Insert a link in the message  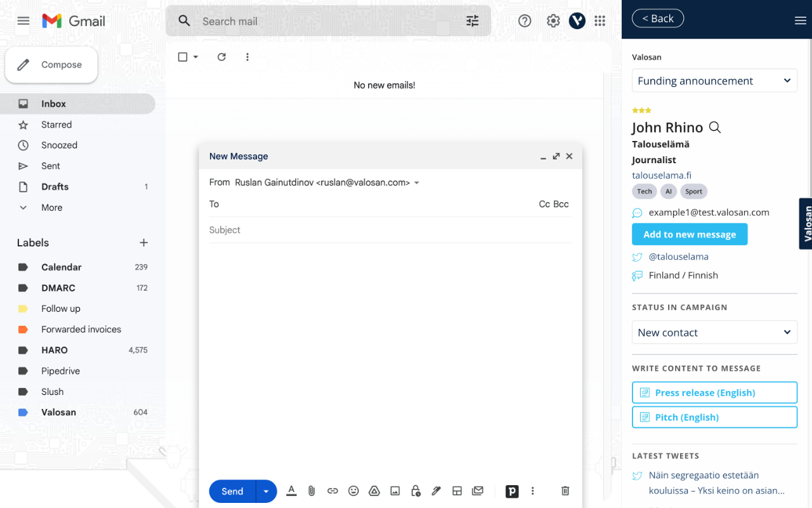tap(332, 491)
